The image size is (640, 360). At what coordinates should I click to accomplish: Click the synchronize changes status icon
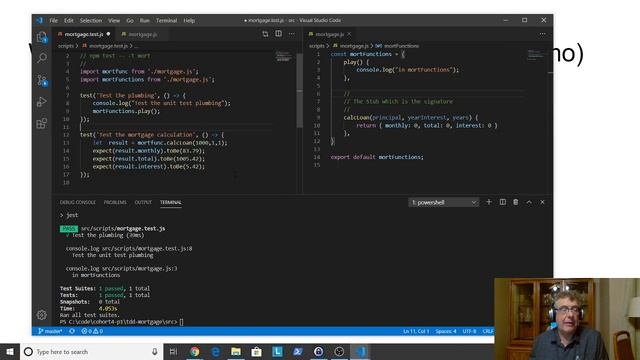click(72, 331)
